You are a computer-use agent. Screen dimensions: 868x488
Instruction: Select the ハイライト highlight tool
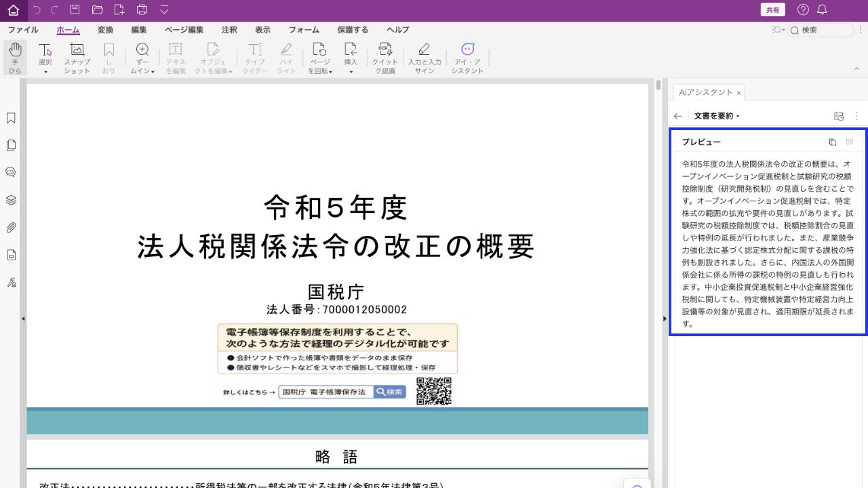tap(286, 58)
